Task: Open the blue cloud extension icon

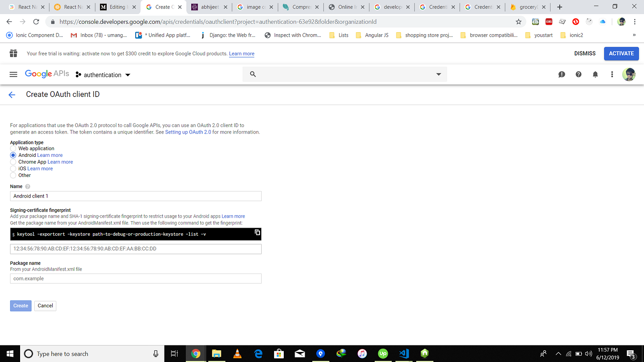Action: [603, 22]
